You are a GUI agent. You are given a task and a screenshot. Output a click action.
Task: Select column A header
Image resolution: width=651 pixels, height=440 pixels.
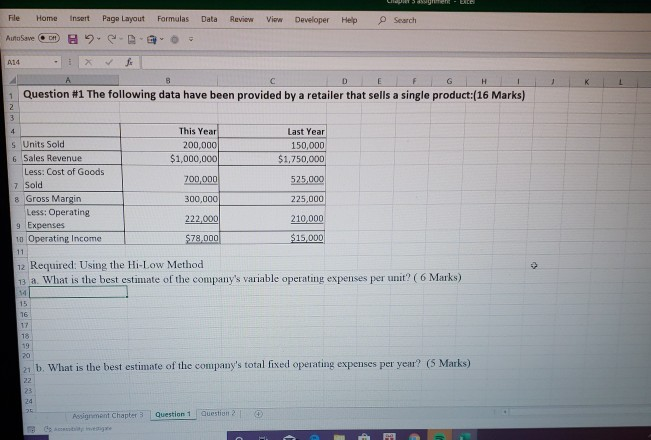69,80
